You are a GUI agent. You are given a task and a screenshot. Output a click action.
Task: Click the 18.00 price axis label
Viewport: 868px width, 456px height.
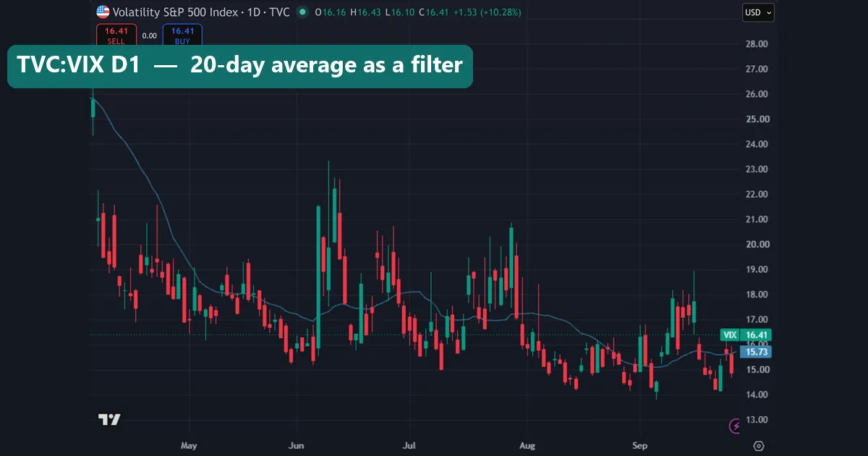[x=756, y=295]
